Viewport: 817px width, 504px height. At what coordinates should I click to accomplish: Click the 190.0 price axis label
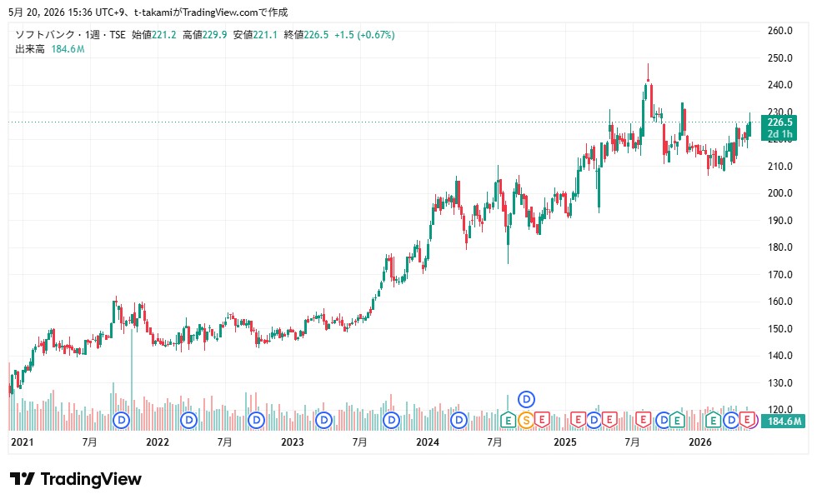[x=780, y=220]
